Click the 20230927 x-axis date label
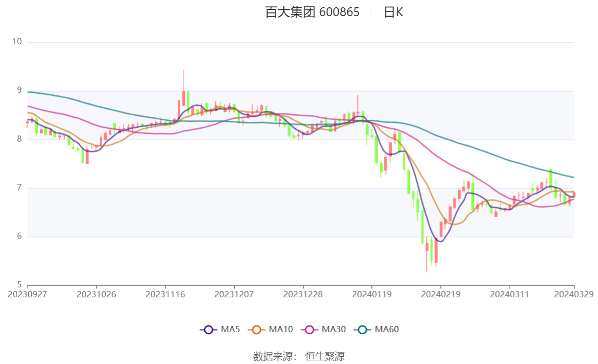 [x=28, y=295]
